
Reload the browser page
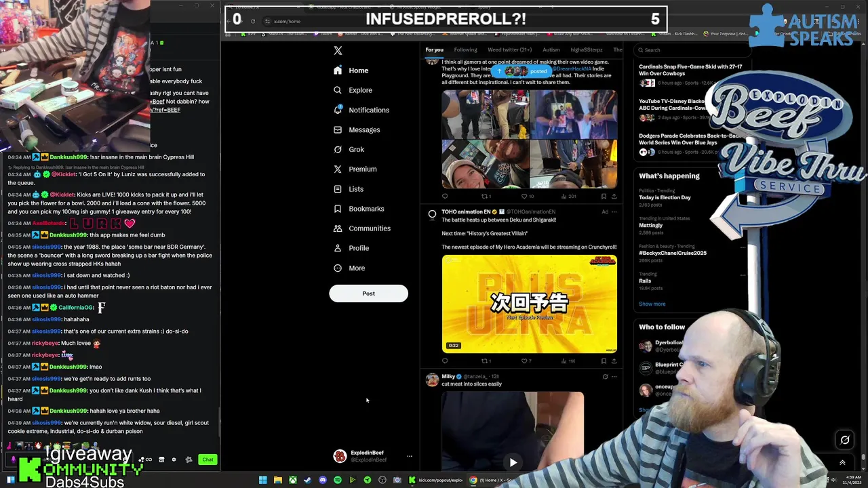click(x=252, y=21)
